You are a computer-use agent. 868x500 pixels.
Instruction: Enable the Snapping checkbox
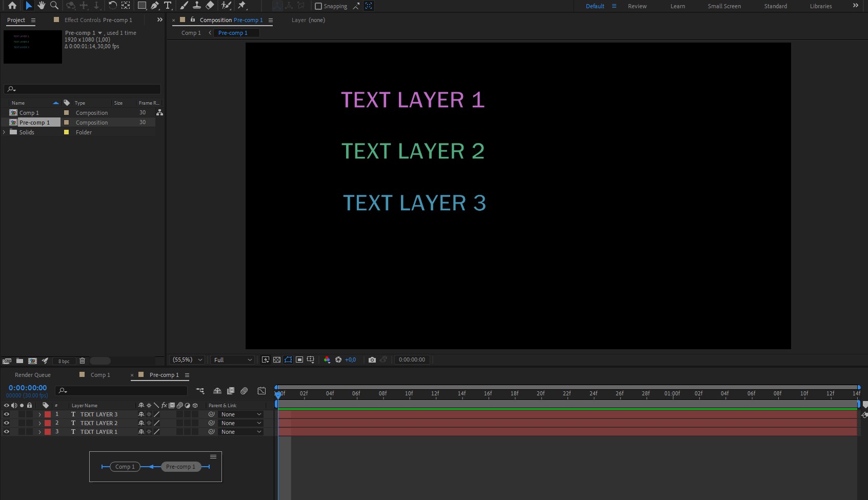click(318, 6)
